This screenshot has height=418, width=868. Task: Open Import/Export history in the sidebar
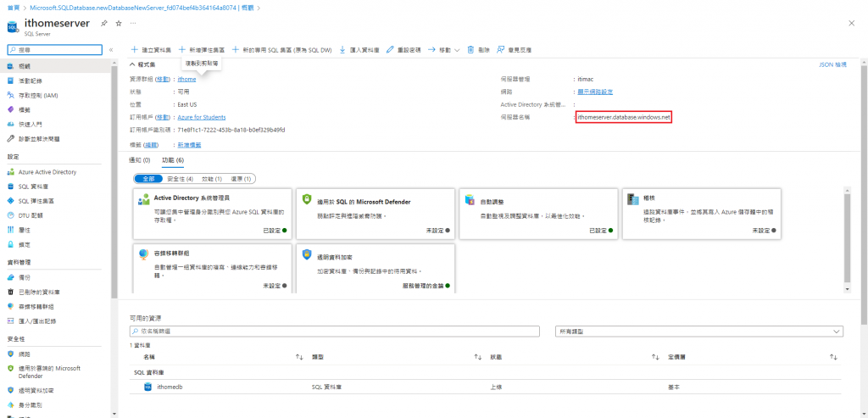pyautogui.click(x=36, y=320)
